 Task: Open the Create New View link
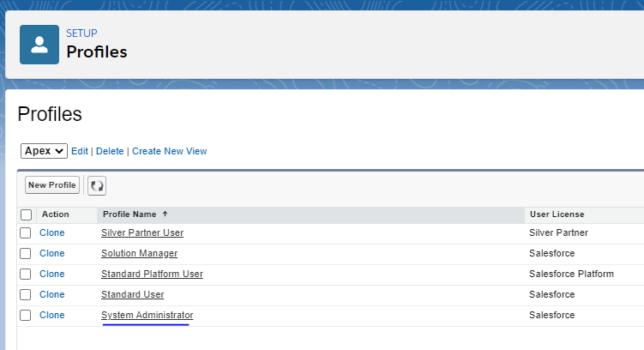169,151
